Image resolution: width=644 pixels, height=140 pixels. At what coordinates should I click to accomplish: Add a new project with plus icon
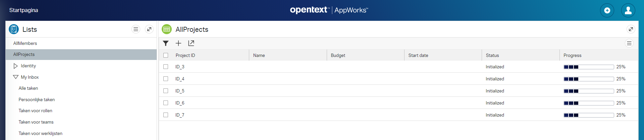178,43
